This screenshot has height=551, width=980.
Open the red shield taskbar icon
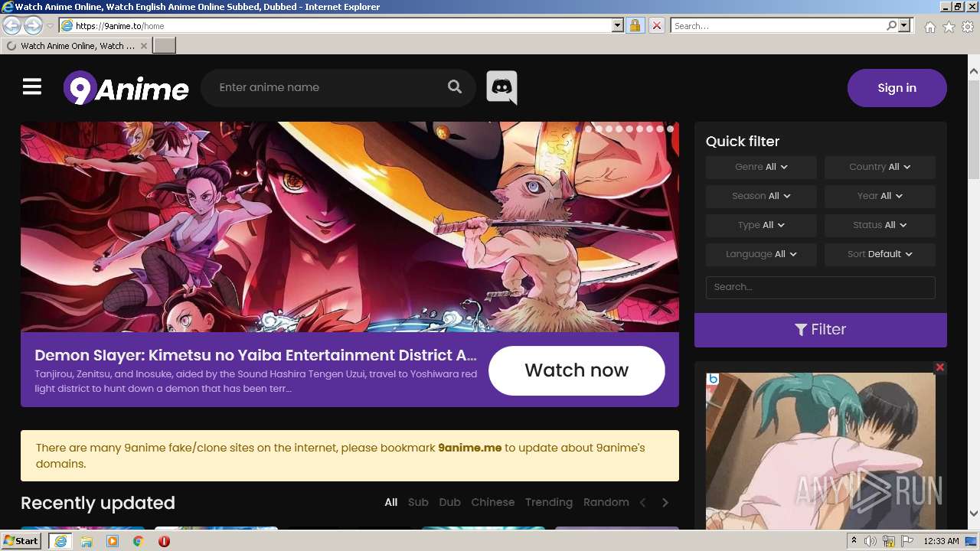pos(164,541)
